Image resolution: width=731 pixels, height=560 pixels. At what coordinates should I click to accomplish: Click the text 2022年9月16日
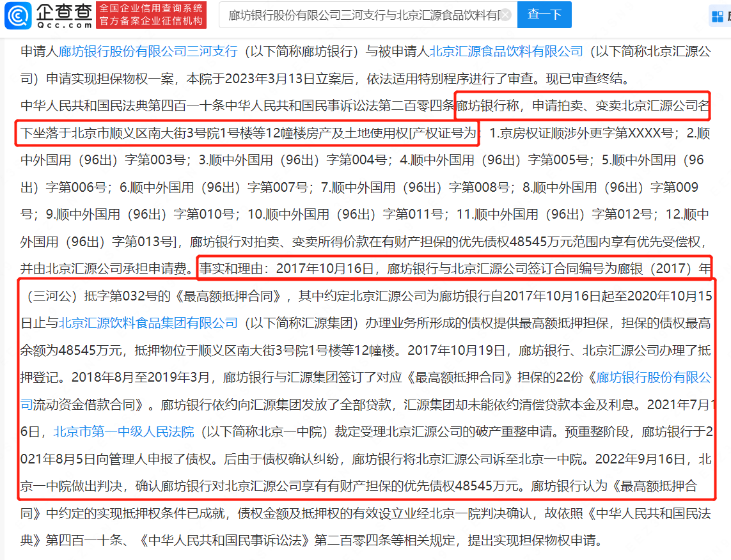[640, 460]
